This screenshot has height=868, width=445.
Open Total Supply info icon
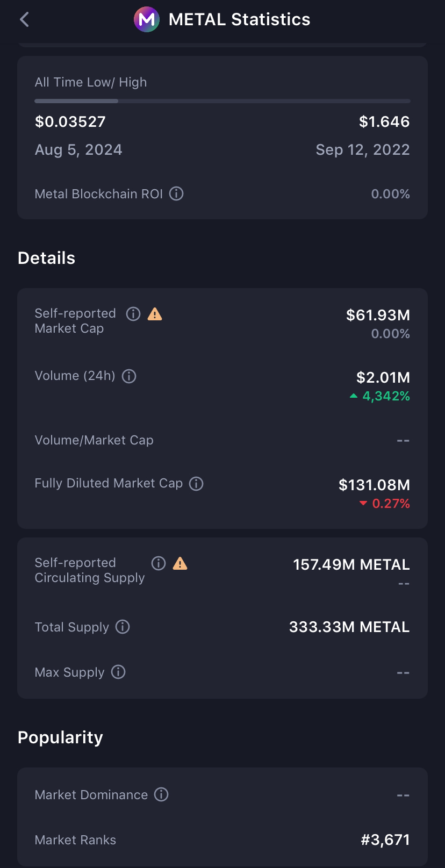123,627
